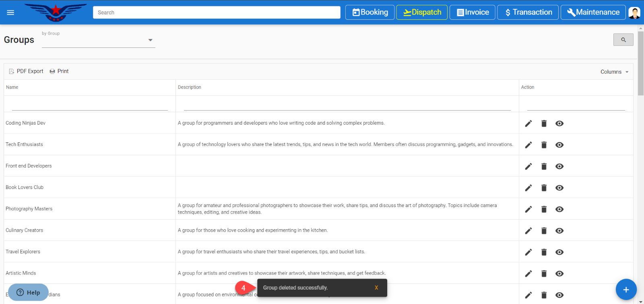The width and height of the screenshot is (644, 304).
Task: Click eye icon for Travel Explorers
Action: (559, 252)
